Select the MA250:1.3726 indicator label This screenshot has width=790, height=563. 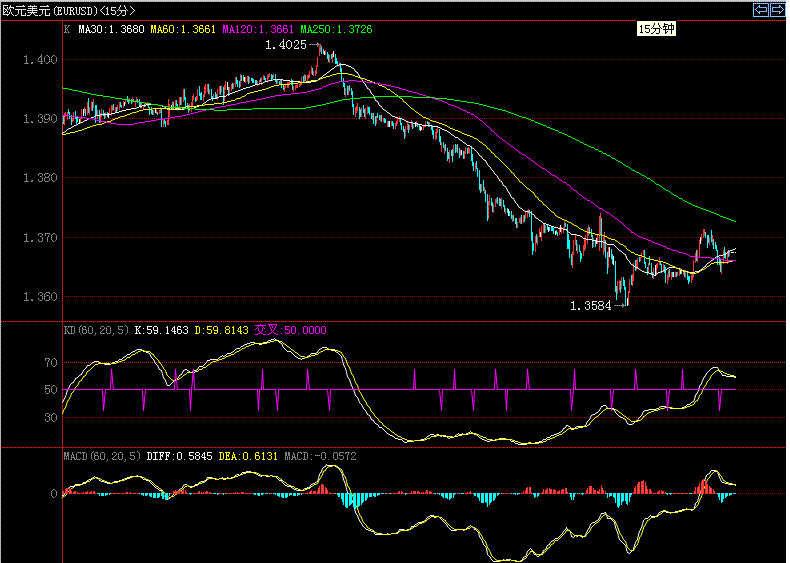pos(337,29)
